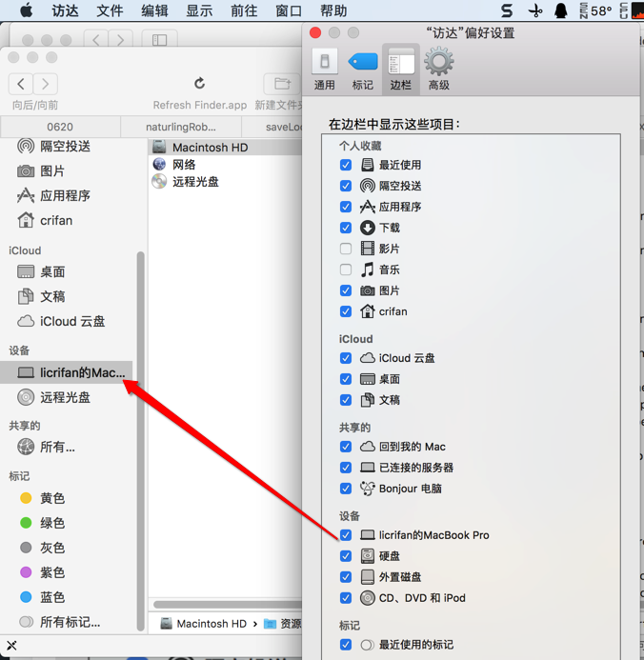Image resolution: width=644 pixels, height=660 pixels.
Task: Switch to the 0620 Finder tab
Action: [x=60, y=127]
